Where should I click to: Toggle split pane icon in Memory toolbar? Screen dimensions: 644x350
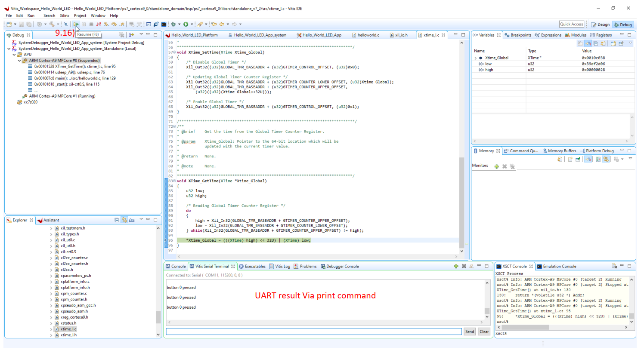coord(598,159)
